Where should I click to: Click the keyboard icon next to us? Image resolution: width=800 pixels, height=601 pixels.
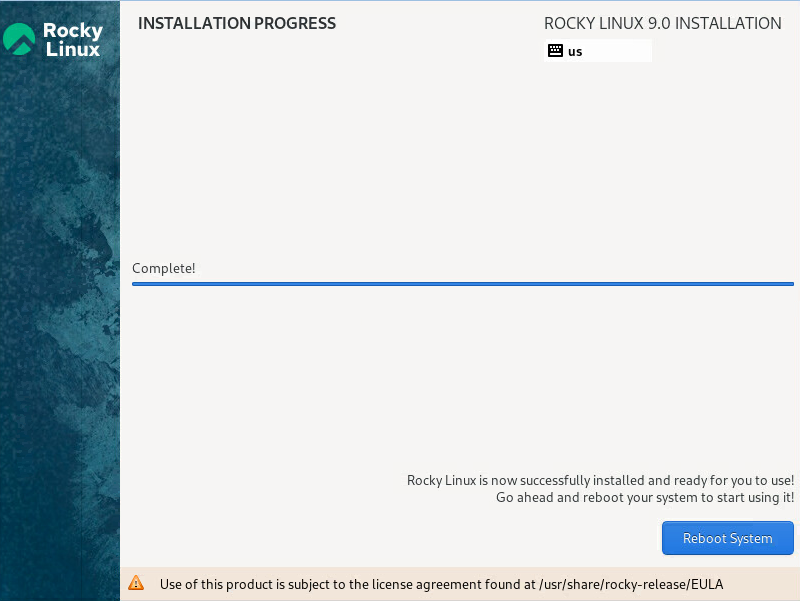point(555,51)
